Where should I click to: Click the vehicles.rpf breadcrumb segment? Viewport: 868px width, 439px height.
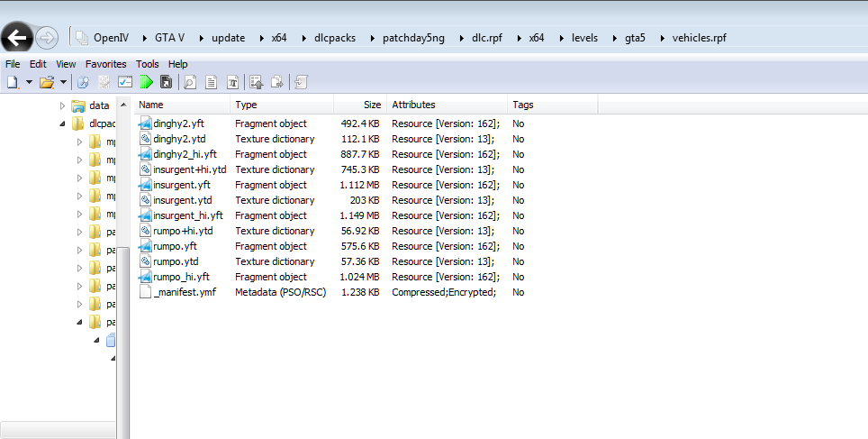[x=699, y=38]
